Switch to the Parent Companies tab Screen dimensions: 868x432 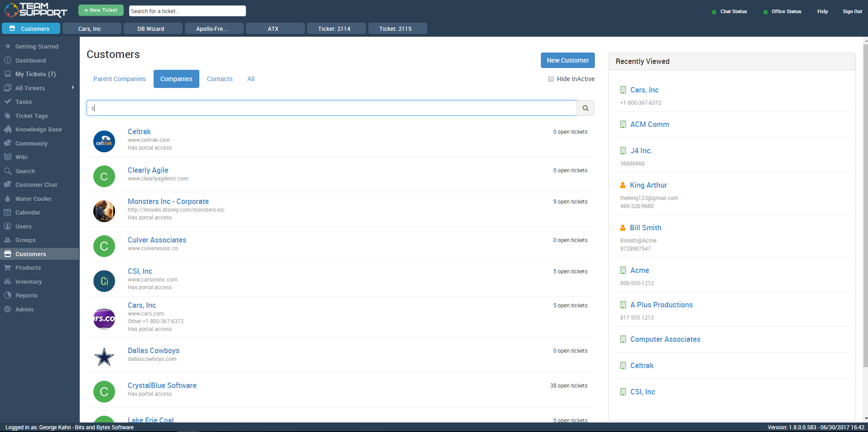[x=120, y=79]
